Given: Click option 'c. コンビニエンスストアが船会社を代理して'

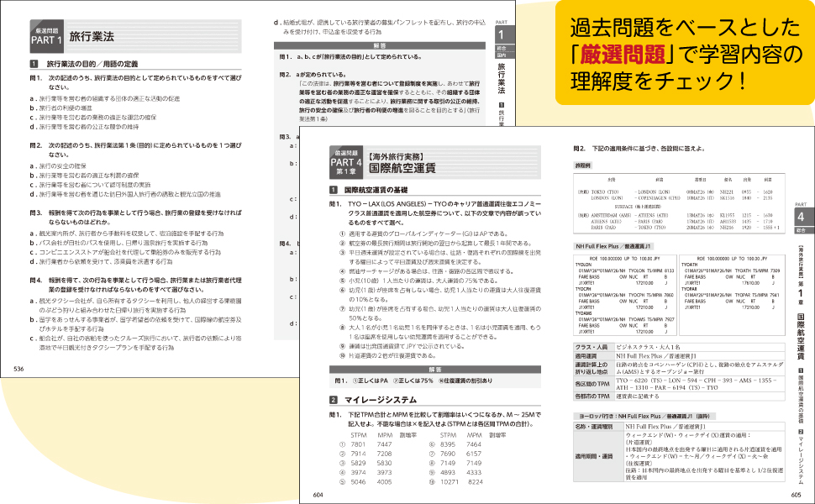Looking at the screenshot, I should [125, 252].
